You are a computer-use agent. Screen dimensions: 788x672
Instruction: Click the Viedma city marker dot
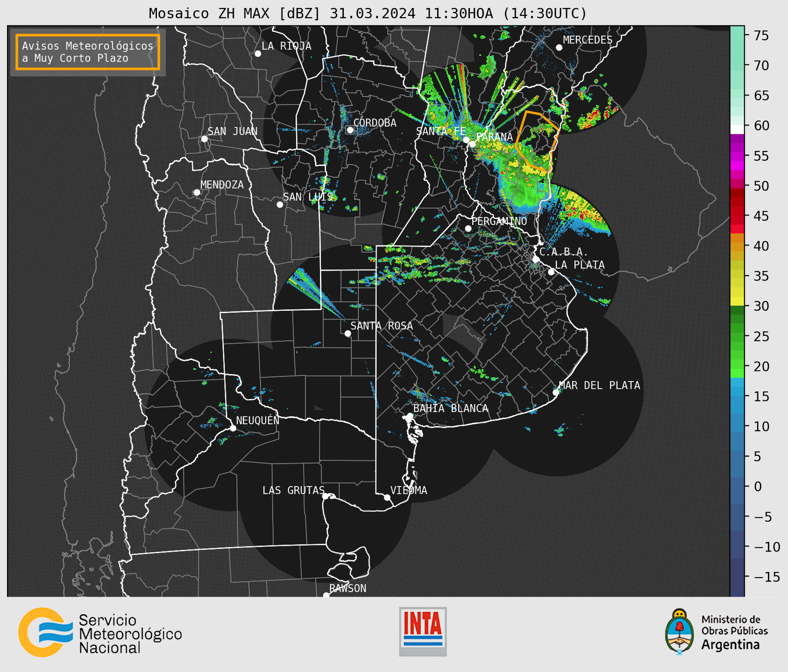pyautogui.click(x=387, y=498)
